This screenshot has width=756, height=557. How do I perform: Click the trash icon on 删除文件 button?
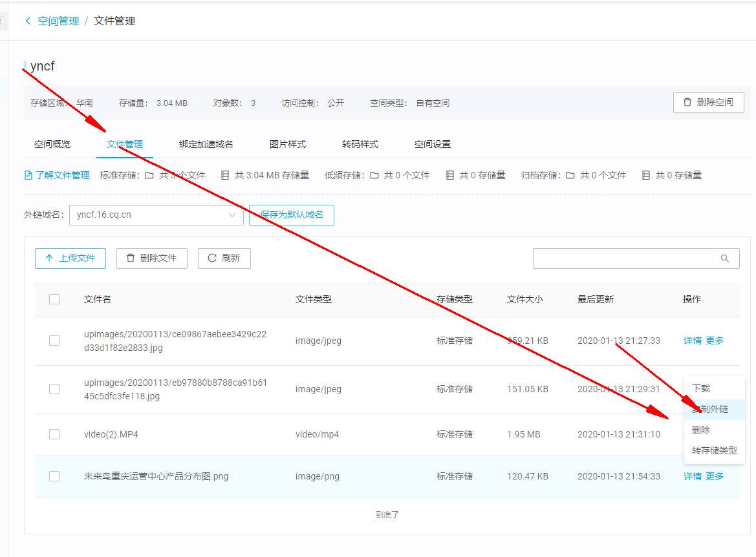tap(131, 258)
